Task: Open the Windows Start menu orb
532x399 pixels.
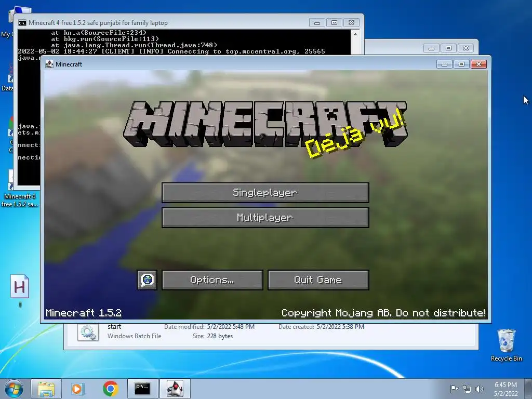Action: coord(14,389)
